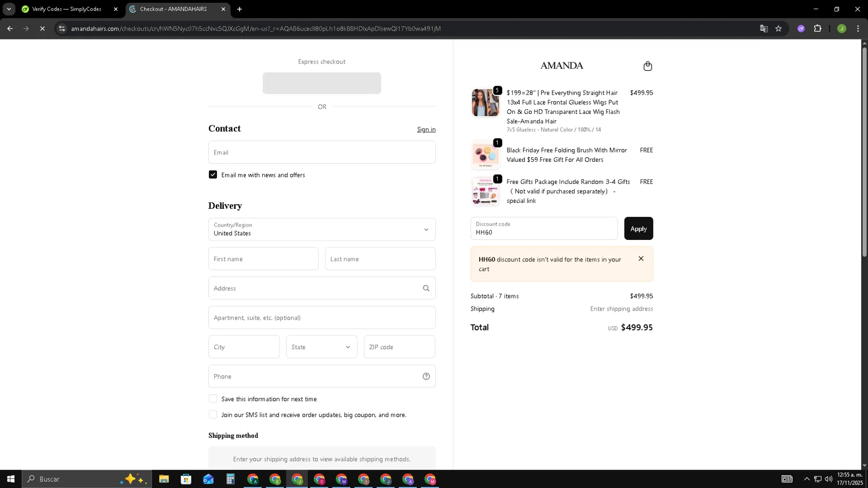Bookmark this page with the star icon
The width and height of the screenshot is (868, 488).
(778, 28)
